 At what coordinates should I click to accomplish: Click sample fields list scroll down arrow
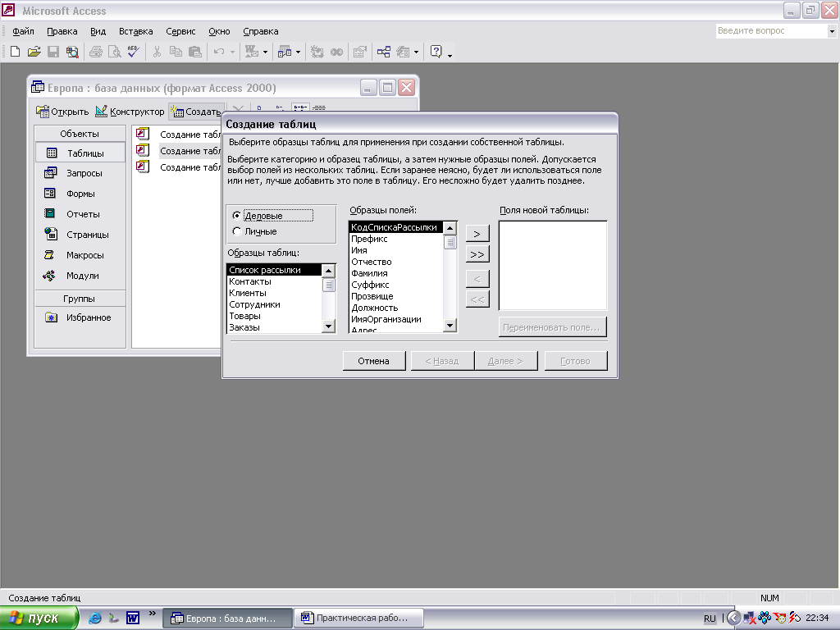click(450, 325)
